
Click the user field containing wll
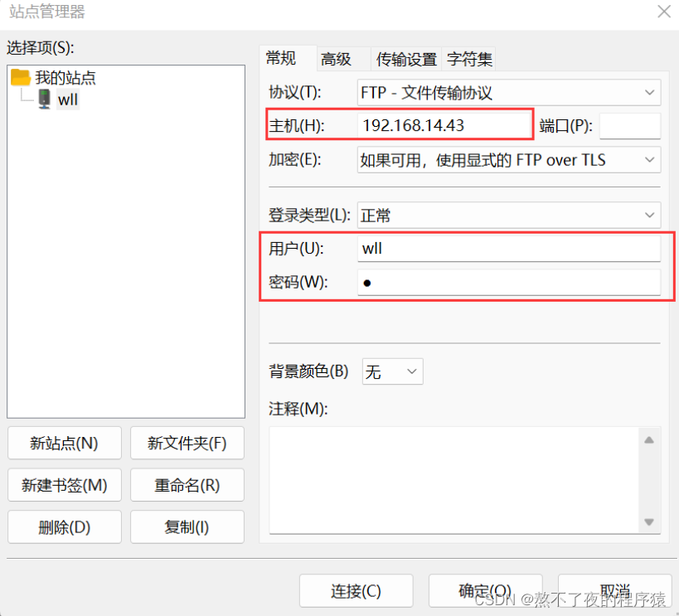coord(509,248)
